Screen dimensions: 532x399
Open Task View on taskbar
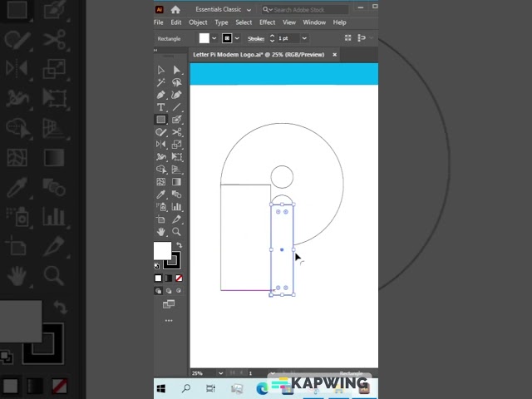[210, 388]
